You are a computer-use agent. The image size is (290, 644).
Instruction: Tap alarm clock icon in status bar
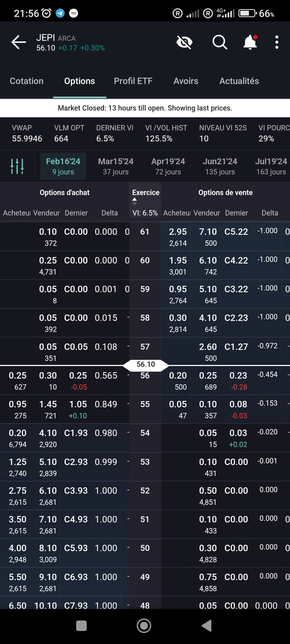(x=46, y=13)
